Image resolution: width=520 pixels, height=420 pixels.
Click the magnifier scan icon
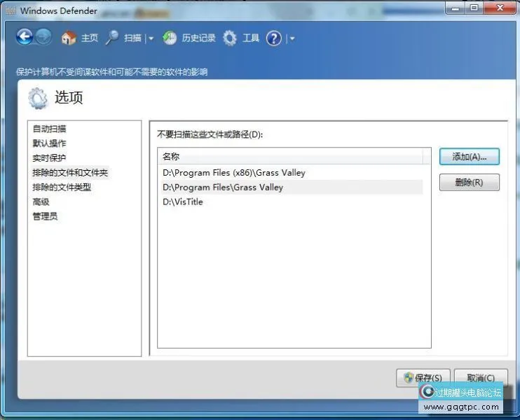[112, 37]
